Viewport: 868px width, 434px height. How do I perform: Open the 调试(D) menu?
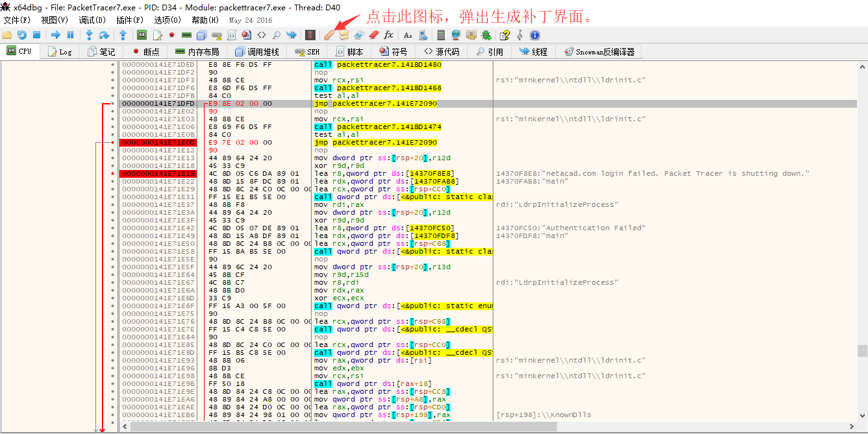click(92, 20)
